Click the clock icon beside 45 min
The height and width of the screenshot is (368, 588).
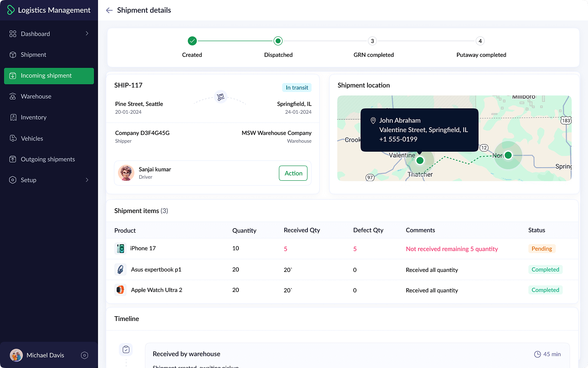[537, 354]
